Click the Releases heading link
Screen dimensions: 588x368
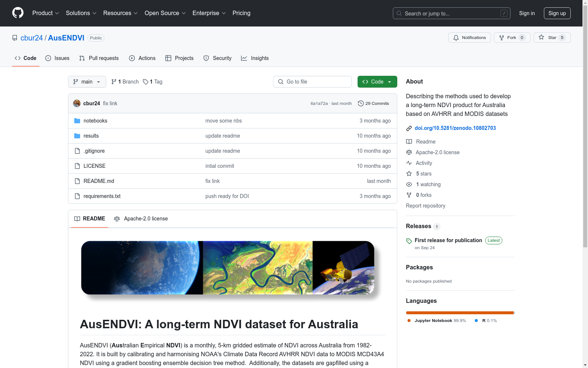point(419,226)
